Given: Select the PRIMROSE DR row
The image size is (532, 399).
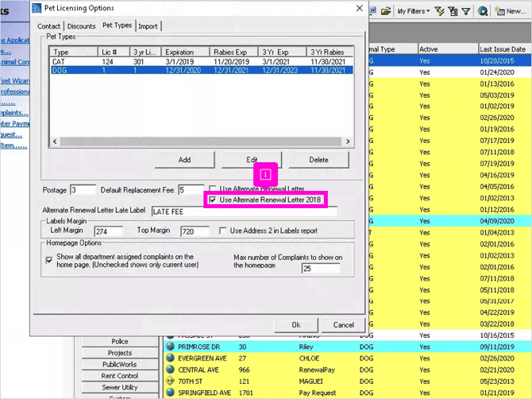Looking at the screenshot, I should pos(348,347).
